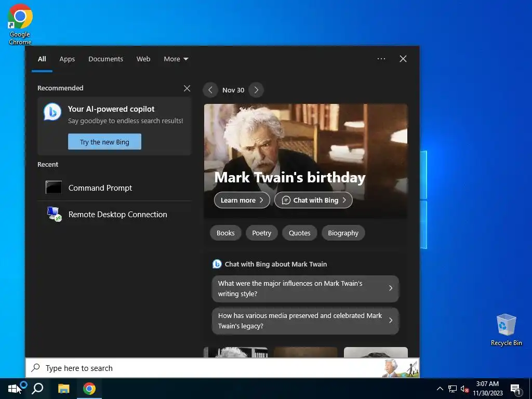Select the Biography chip
This screenshot has width=532, height=399.
pyautogui.click(x=343, y=233)
